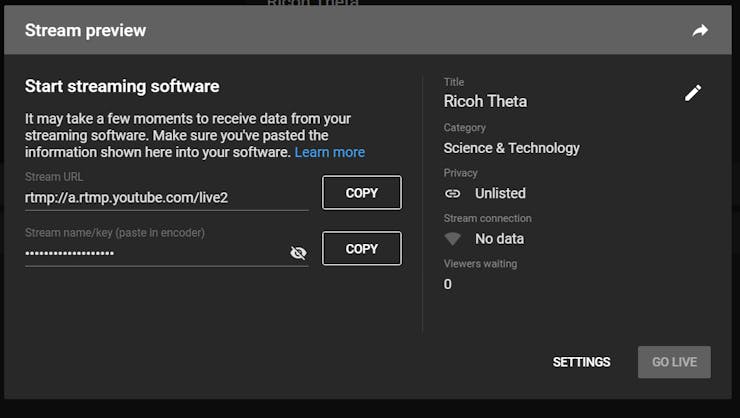
Task: Click the link icon beside Unlisted
Action: click(453, 193)
